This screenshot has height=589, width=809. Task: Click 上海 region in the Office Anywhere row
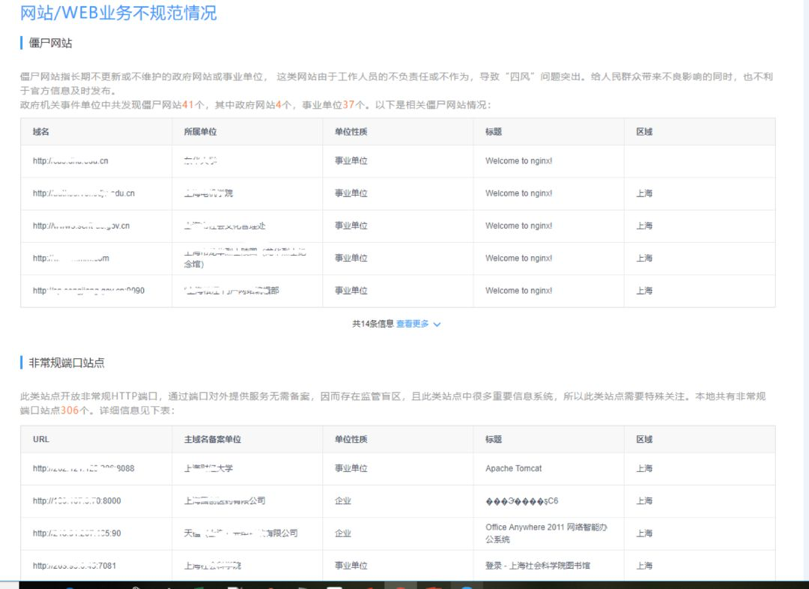[x=644, y=533]
